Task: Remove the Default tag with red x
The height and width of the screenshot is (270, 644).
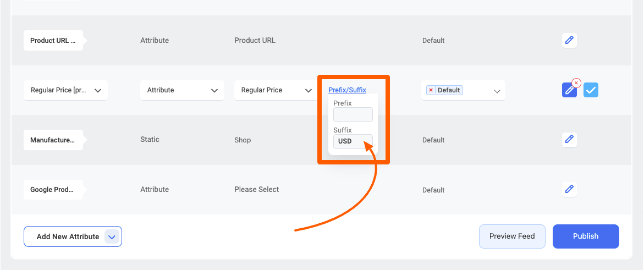Action: pyautogui.click(x=431, y=90)
